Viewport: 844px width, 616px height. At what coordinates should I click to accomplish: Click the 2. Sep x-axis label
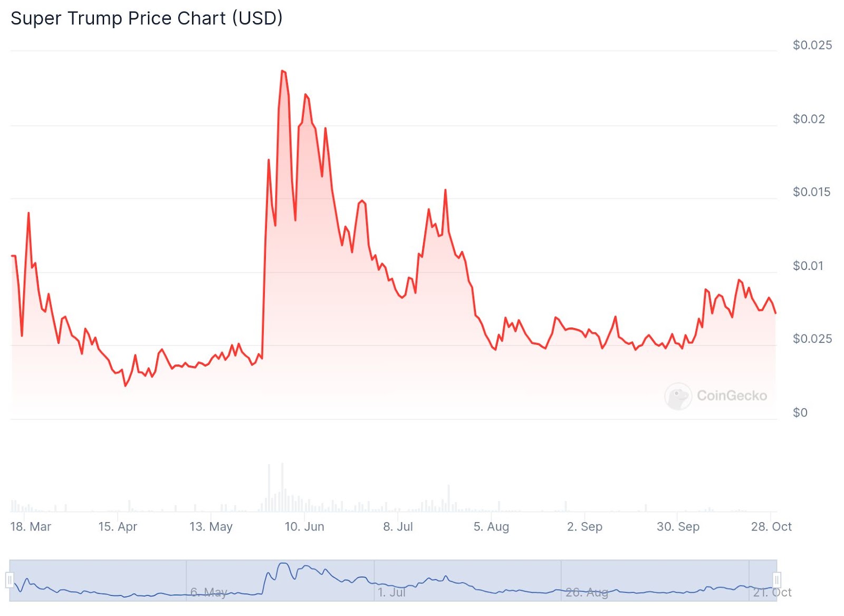click(x=584, y=526)
